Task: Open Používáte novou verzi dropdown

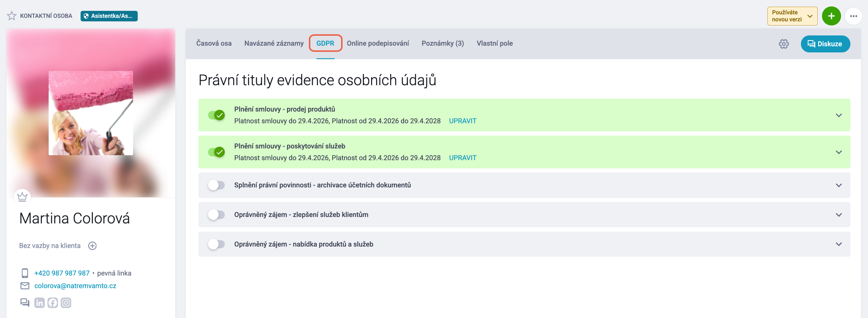Action: pyautogui.click(x=792, y=16)
